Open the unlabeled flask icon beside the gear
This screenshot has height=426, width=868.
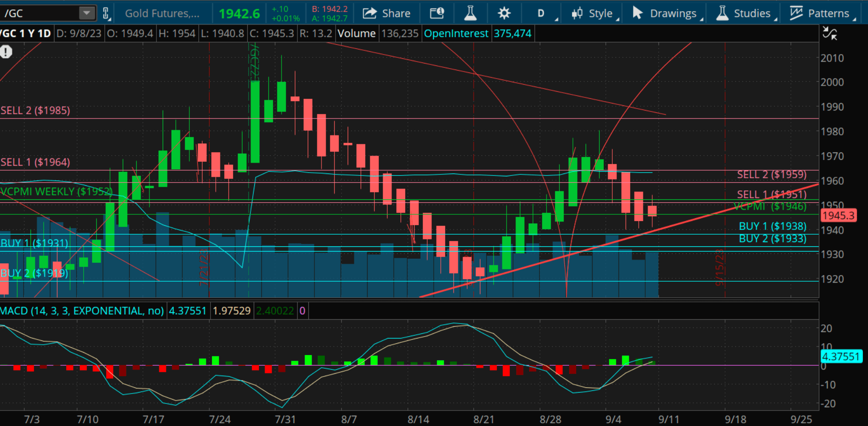[470, 13]
